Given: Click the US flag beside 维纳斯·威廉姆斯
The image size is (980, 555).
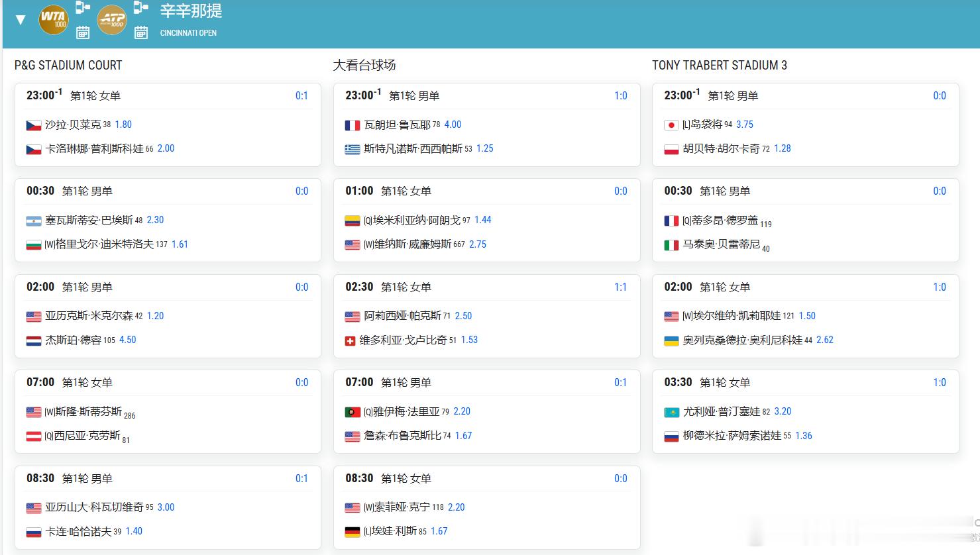Looking at the screenshot, I should click(353, 245).
